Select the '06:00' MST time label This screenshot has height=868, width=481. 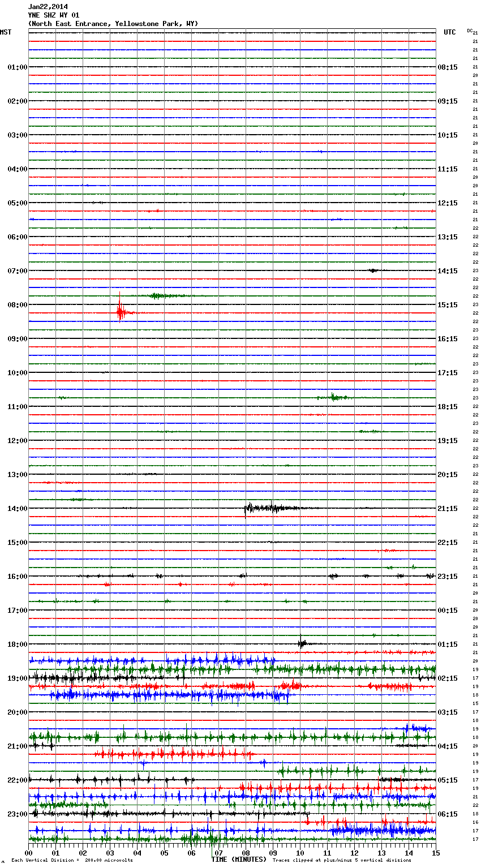click(18, 237)
